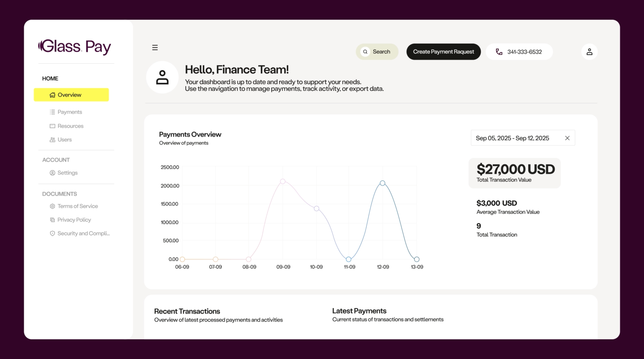Toggle the Overview highlight in the sidebar
The image size is (644, 359).
[71, 95]
